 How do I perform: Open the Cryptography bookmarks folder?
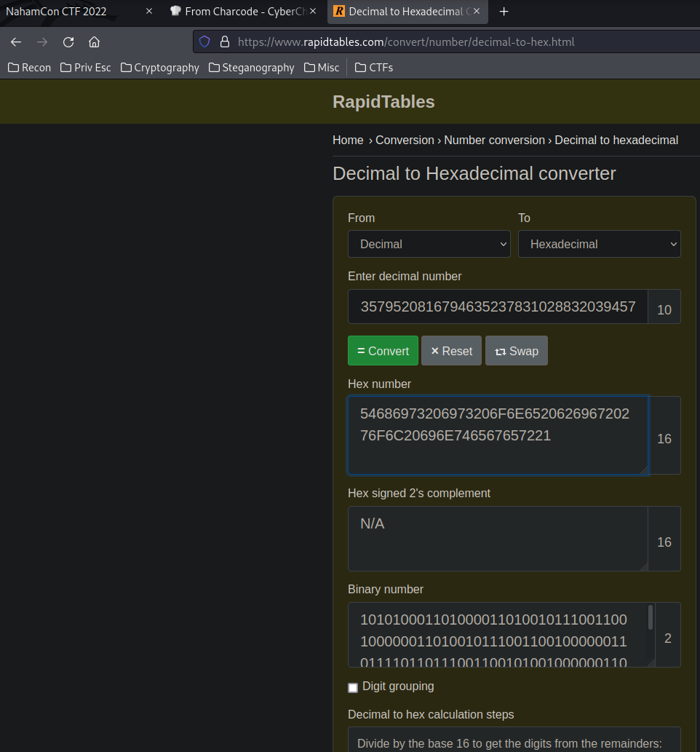(160, 68)
